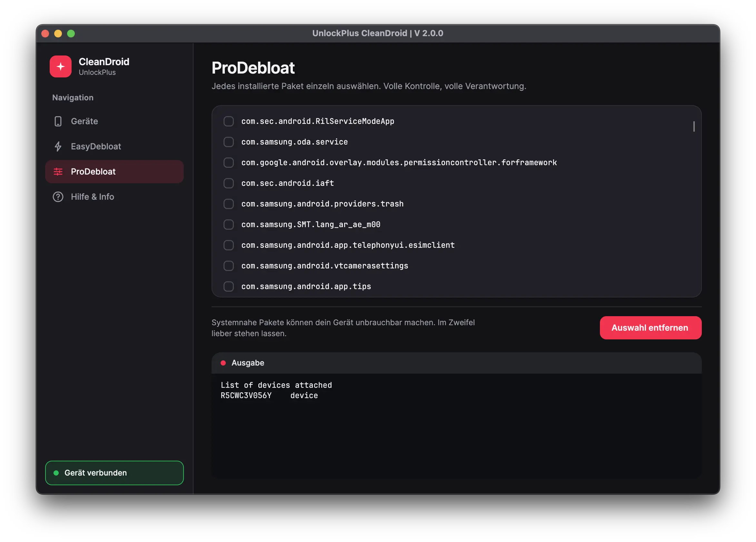The height and width of the screenshot is (542, 756).
Task: Open the Geräte navigation item
Action: pyautogui.click(x=114, y=121)
